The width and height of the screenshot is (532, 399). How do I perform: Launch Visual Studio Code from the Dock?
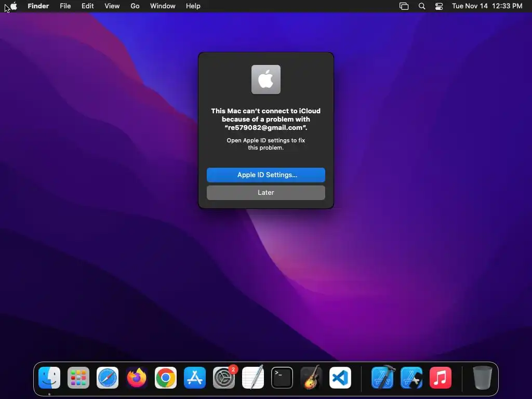pyautogui.click(x=340, y=378)
